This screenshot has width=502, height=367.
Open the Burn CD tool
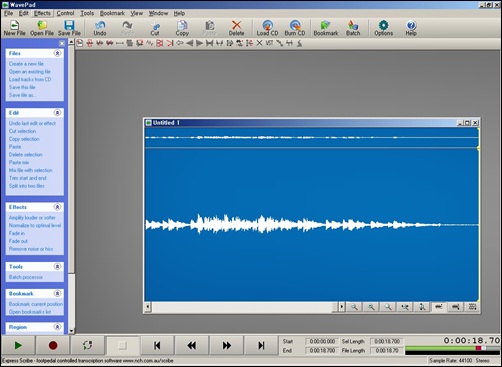(x=295, y=28)
